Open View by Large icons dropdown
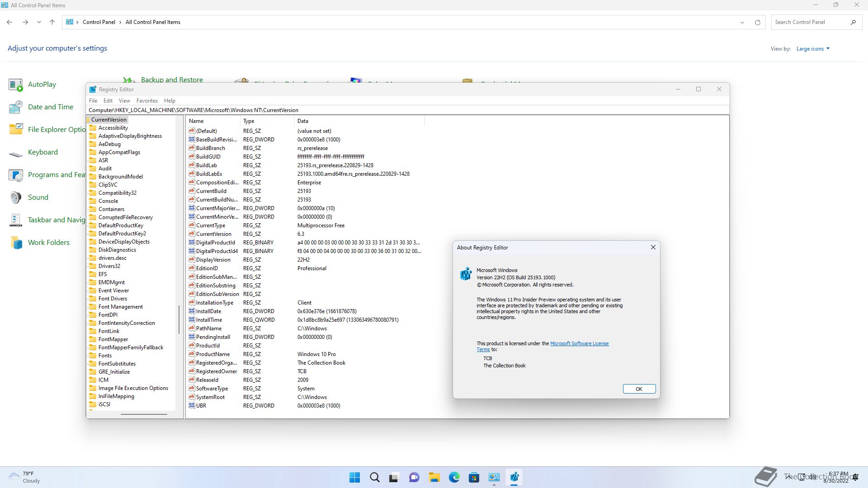Image resolution: width=868 pixels, height=488 pixels. click(x=813, y=49)
